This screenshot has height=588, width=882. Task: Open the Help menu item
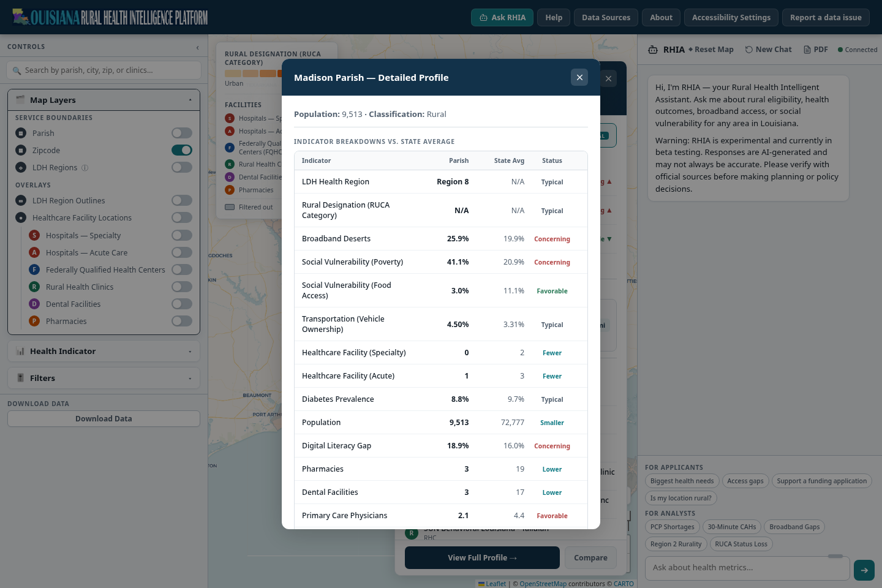point(554,17)
